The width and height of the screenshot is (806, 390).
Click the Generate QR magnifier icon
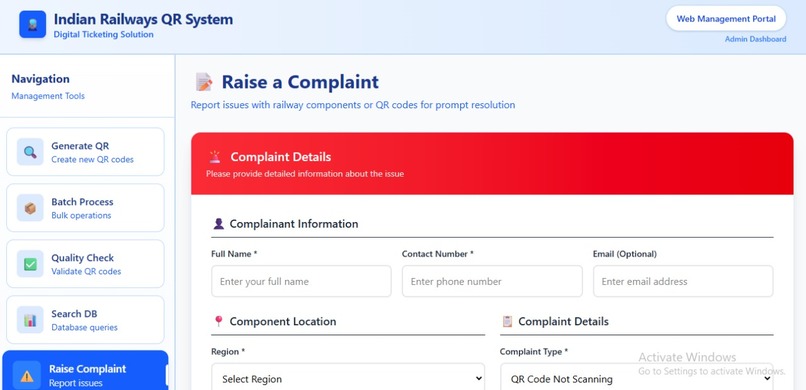click(30, 152)
